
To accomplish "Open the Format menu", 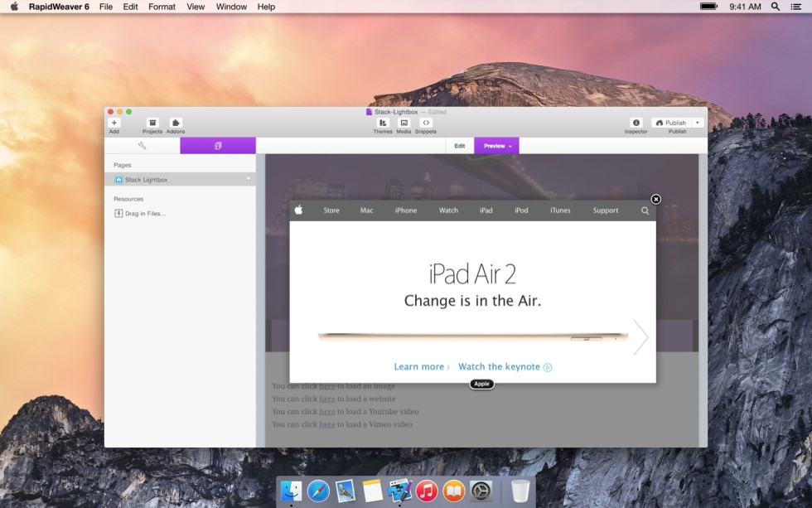I will tap(162, 7).
